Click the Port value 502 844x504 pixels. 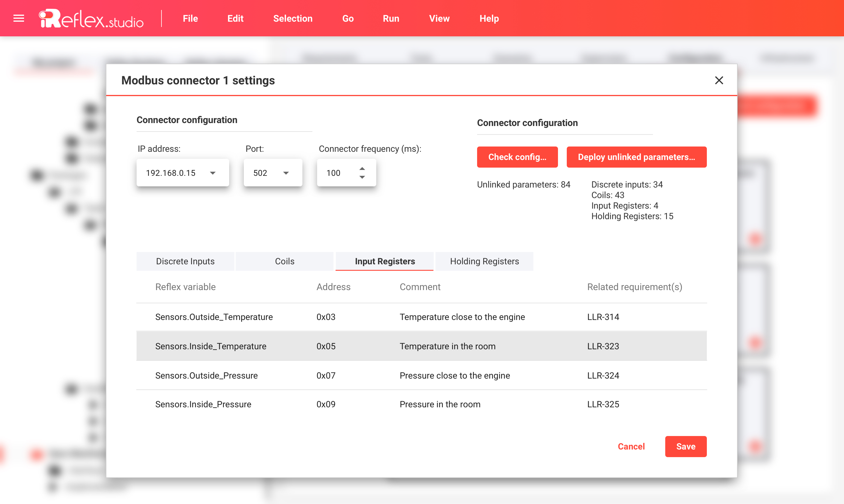click(x=260, y=173)
